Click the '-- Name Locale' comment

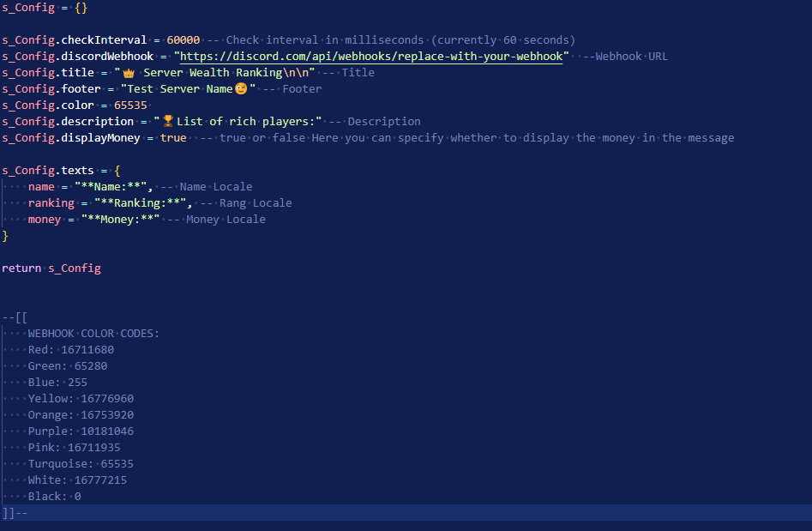tap(206, 186)
